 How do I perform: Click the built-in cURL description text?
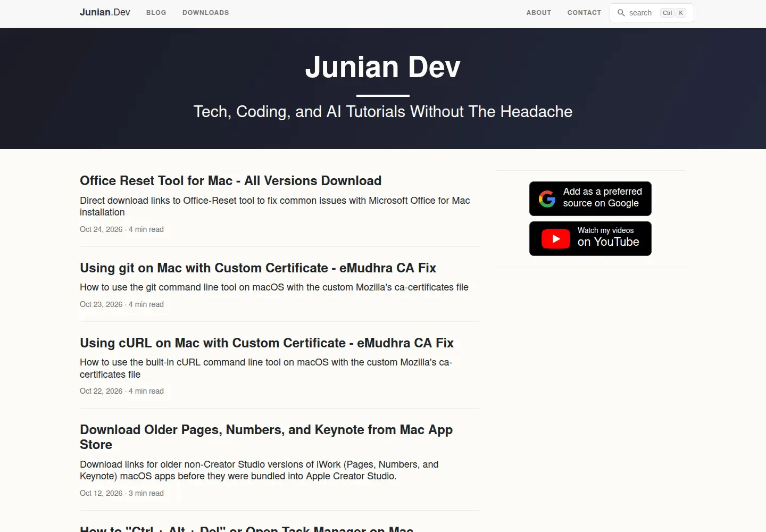(x=266, y=368)
